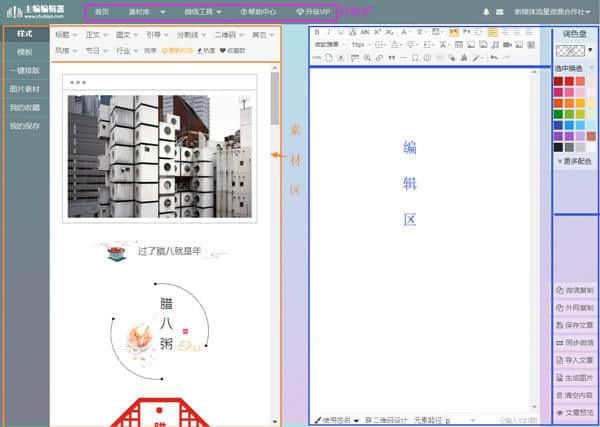
Task: Open the 标题 style category dropdown
Action: pyautogui.click(x=66, y=34)
